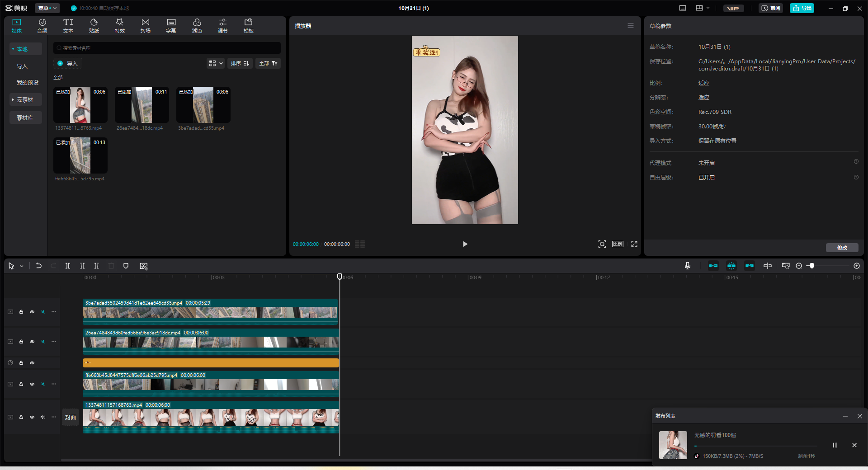This screenshot has height=470, width=868.
Task: Open the player panel hamburger menu
Action: tap(631, 26)
